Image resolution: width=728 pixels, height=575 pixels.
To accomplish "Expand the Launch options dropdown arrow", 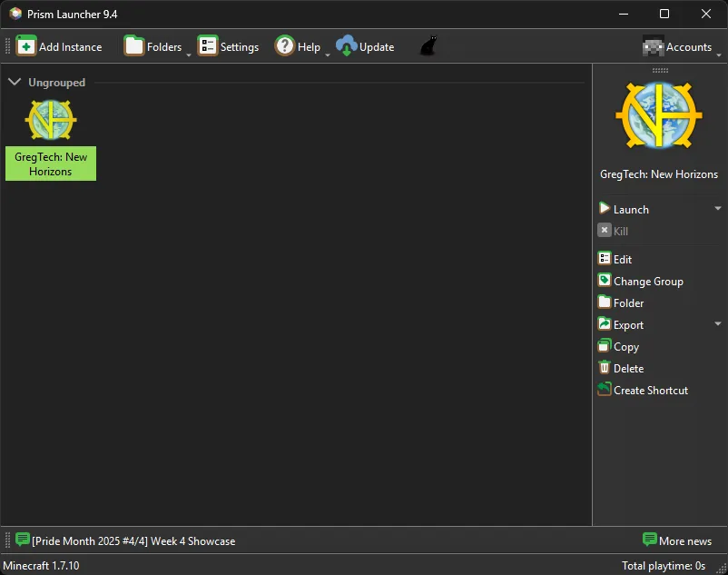I will (717, 209).
